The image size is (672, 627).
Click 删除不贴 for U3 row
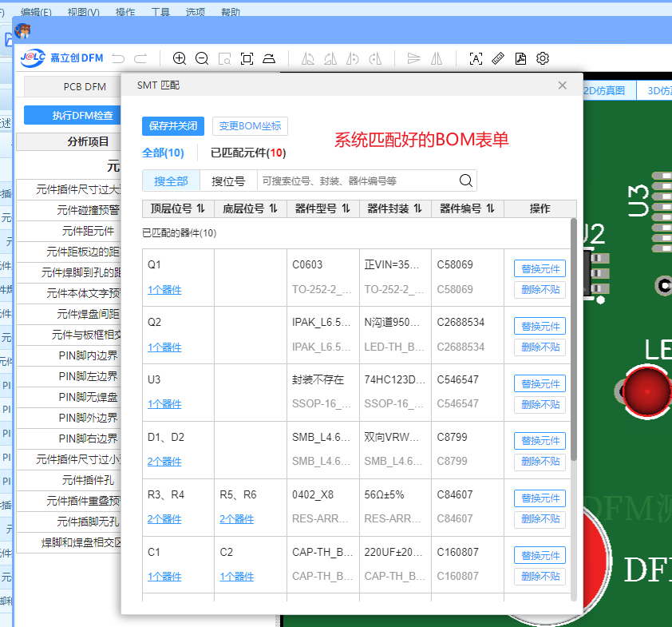540,404
